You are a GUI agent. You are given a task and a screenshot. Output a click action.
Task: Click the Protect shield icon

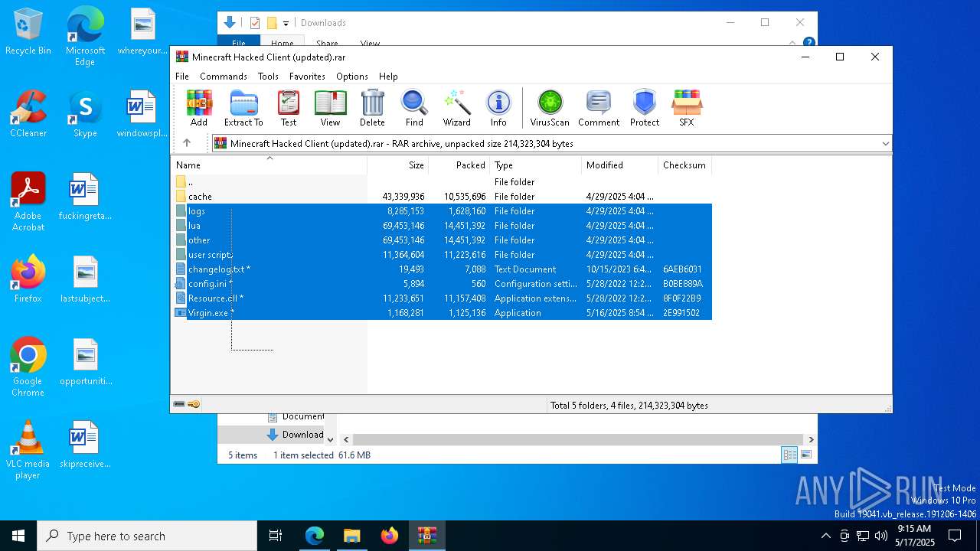pyautogui.click(x=645, y=108)
